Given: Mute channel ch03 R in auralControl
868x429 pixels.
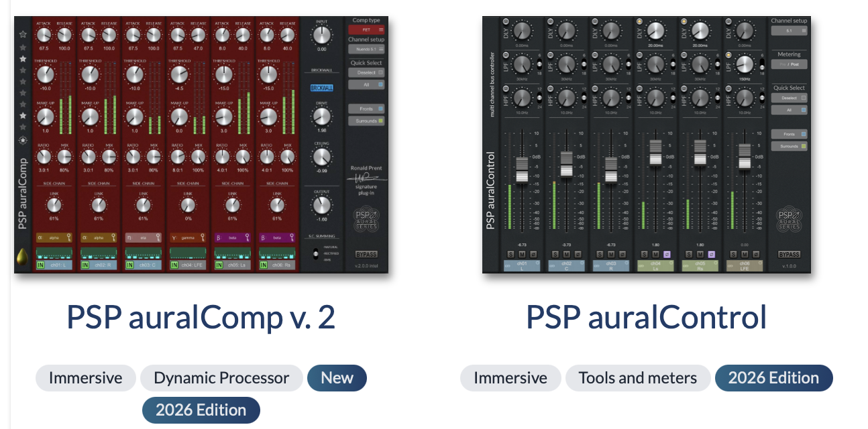Looking at the screenshot, I should pos(611,254).
